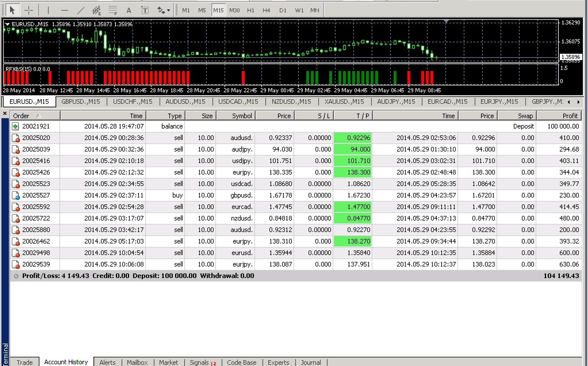Select the Vertical Line drawing tool
This screenshot has height=366, width=588.
48,11
